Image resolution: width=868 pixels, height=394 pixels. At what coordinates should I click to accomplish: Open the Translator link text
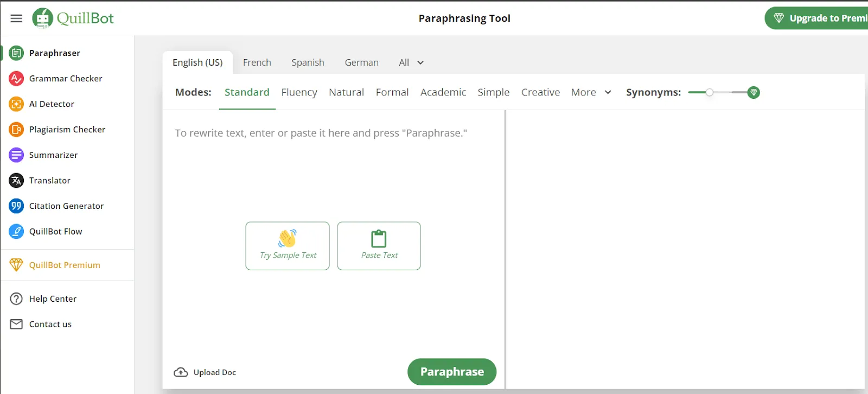point(50,181)
